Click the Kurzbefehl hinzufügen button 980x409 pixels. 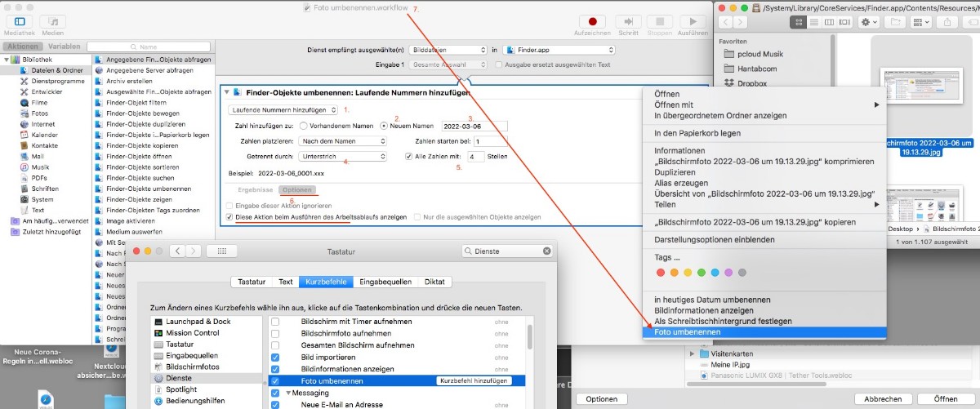(474, 381)
